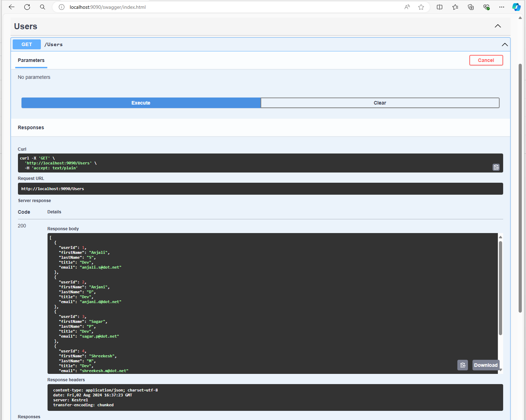The width and height of the screenshot is (526, 420).
Task: Select the Parameters tab
Action: click(31, 61)
